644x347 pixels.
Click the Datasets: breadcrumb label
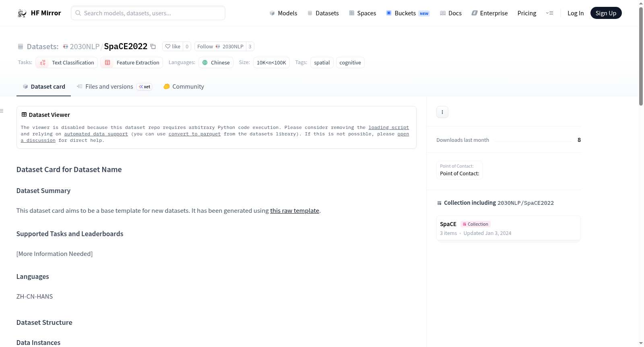click(43, 46)
